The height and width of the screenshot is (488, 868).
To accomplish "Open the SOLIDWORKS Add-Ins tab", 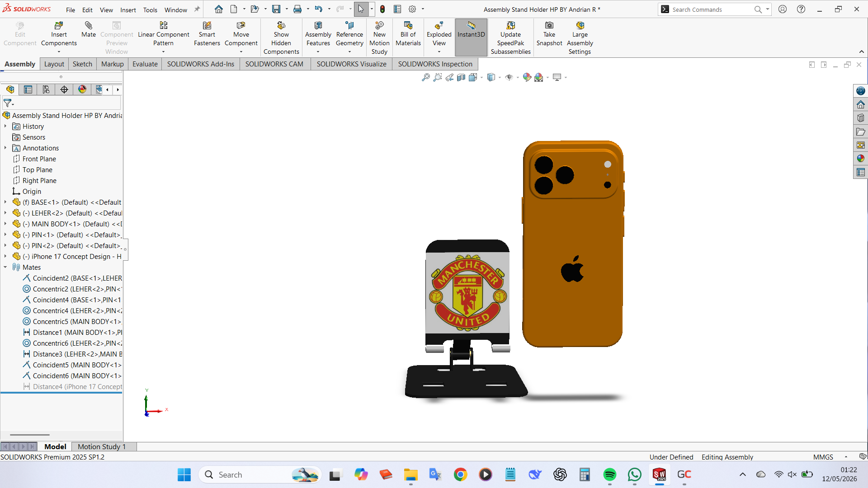I will [201, 64].
